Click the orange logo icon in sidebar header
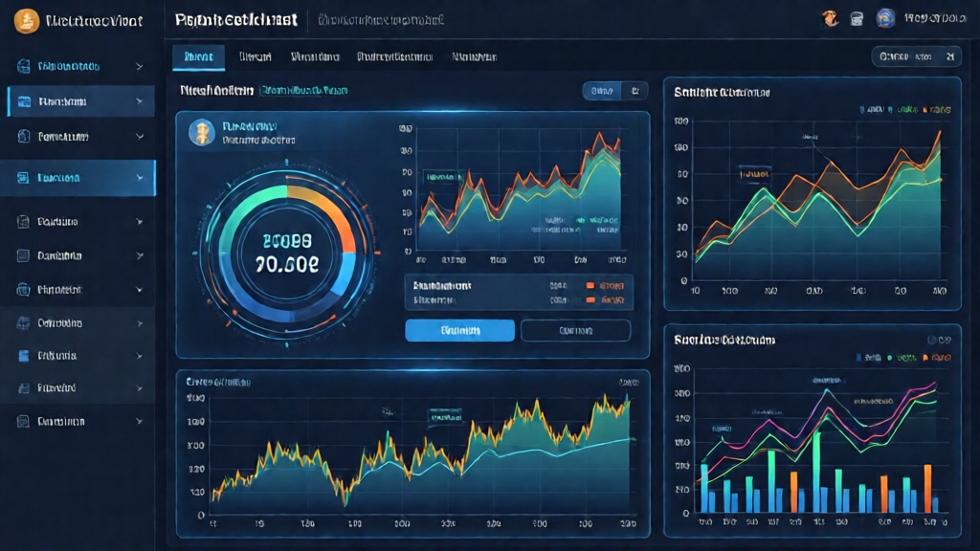Image resolution: width=980 pixels, height=551 pixels. [26, 21]
